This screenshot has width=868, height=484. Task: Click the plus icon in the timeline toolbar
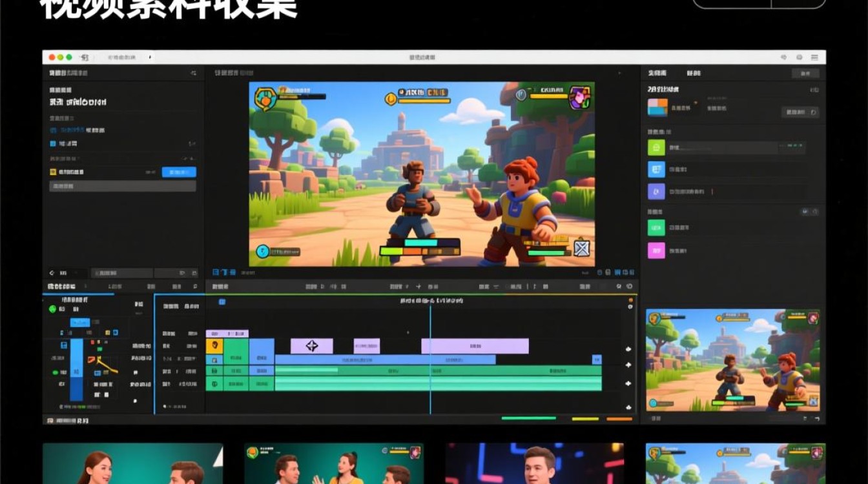click(419, 286)
